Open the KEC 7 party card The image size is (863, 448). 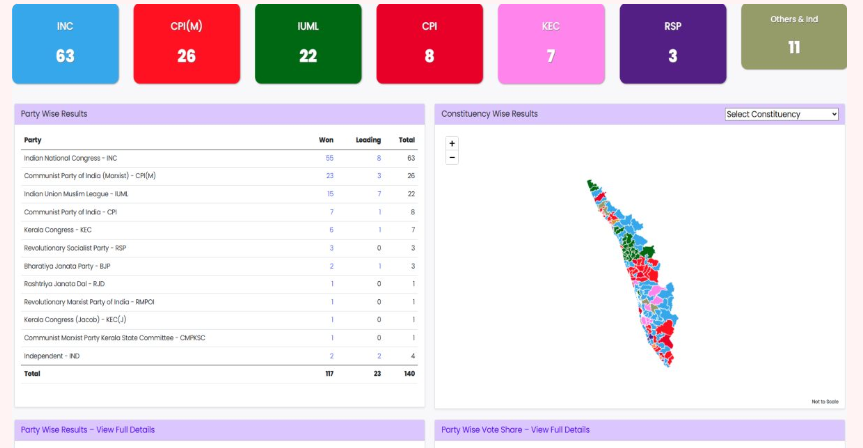pyautogui.click(x=551, y=44)
